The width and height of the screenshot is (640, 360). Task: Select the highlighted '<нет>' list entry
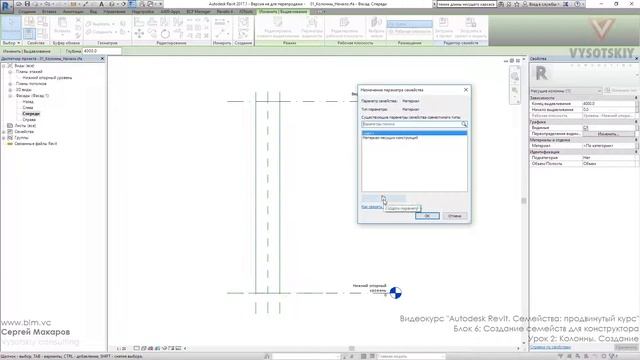coord(414,133)
